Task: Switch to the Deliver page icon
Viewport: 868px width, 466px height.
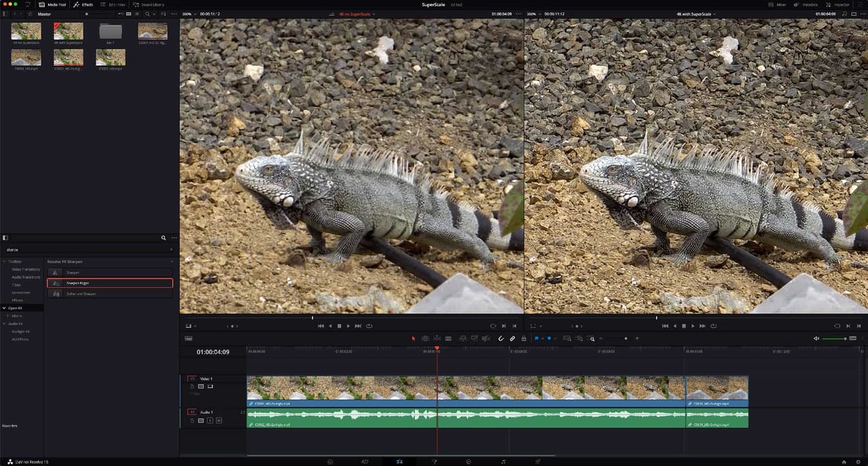Action: 538,461
